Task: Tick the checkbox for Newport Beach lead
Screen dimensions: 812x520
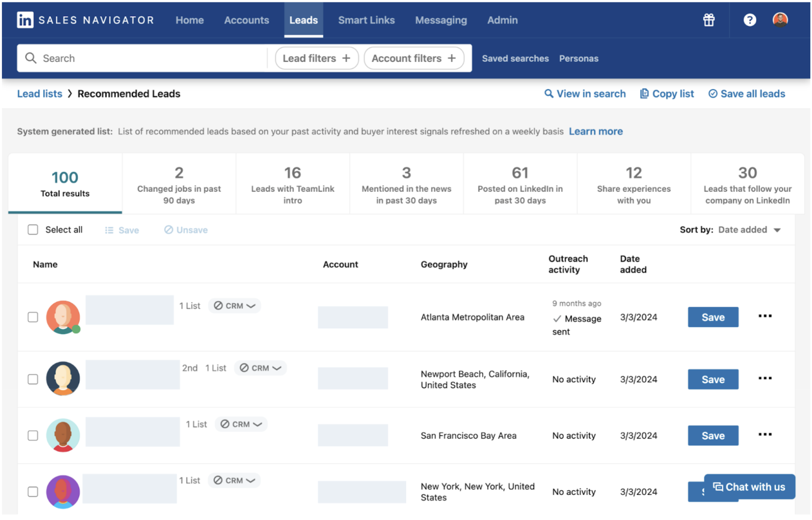Action: (33, 379)
